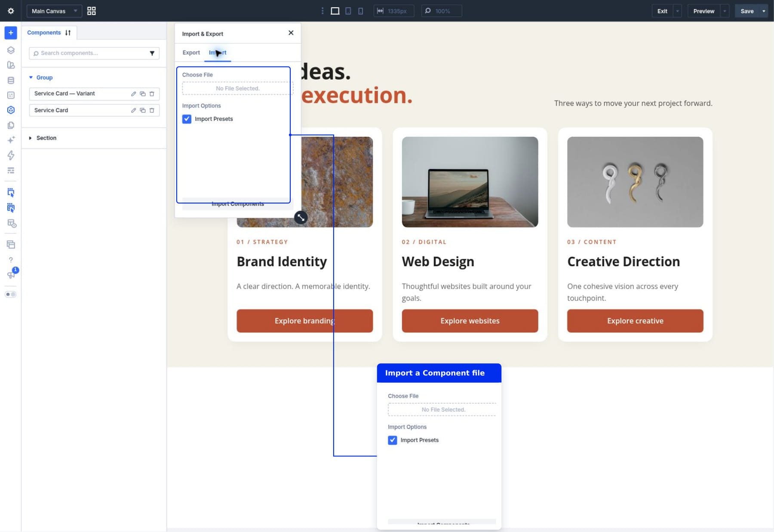
Task: Select the Components cube icon in sidebar
Action: tap(11, 110)
